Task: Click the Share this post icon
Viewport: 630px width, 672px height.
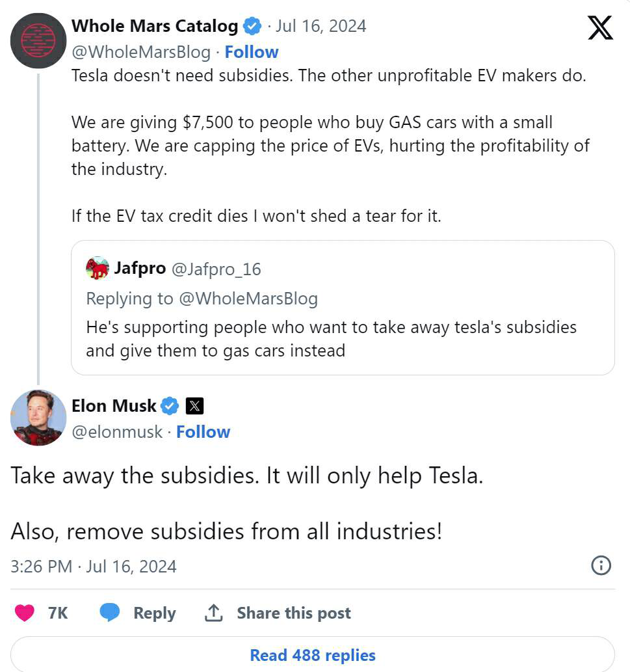Action: [x=213, y=613]
